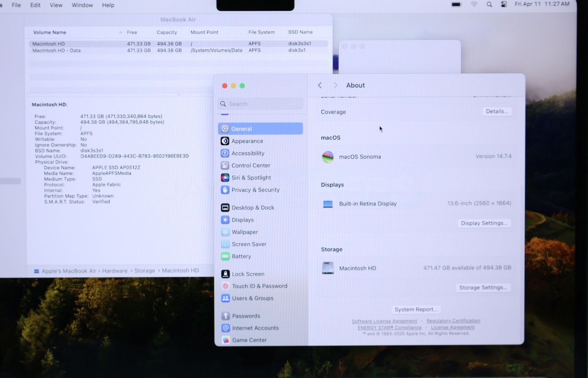The height and width of the screenshot is (378, 588).
Task: Select the Macintosh HD volume row
Action: tap(178, 44)
